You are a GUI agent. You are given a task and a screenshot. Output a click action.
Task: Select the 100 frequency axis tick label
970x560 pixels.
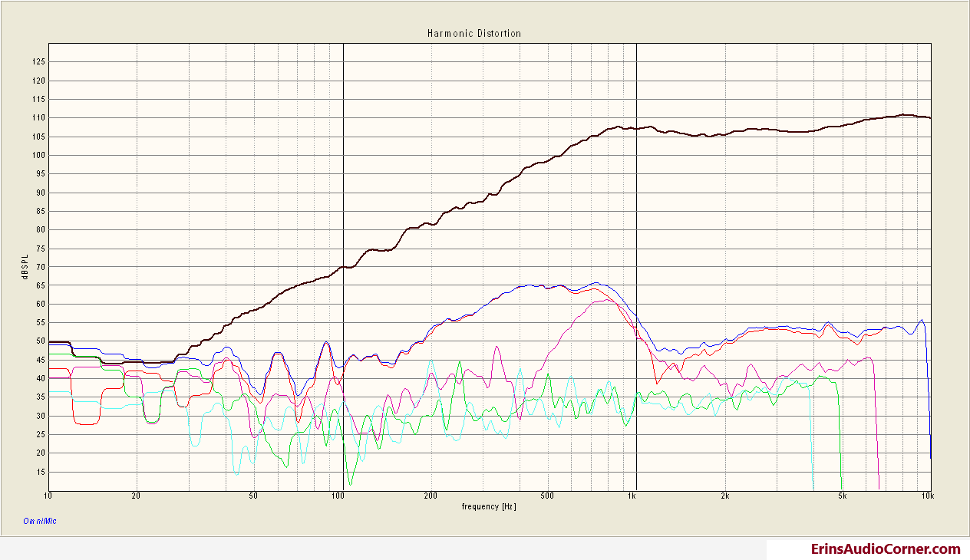(336, 496)
